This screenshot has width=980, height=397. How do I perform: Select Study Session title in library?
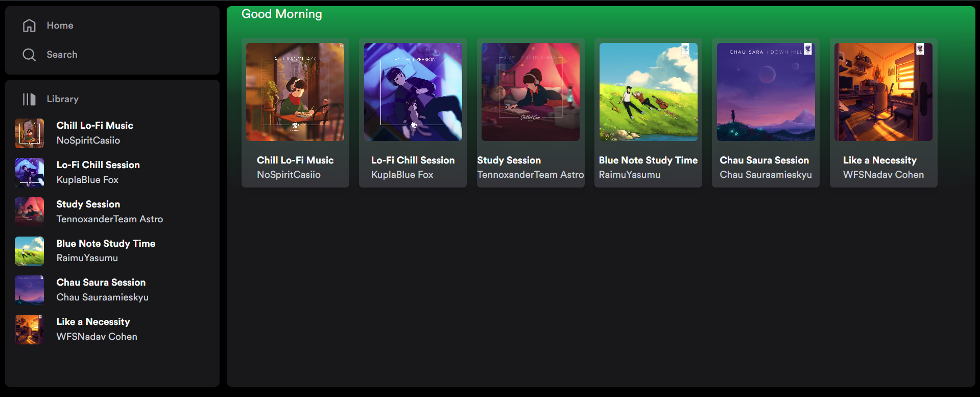click(88, 204)
